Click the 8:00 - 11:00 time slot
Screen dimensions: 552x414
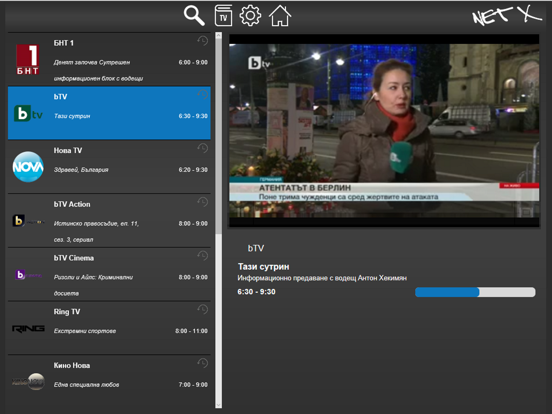[192, 331]
